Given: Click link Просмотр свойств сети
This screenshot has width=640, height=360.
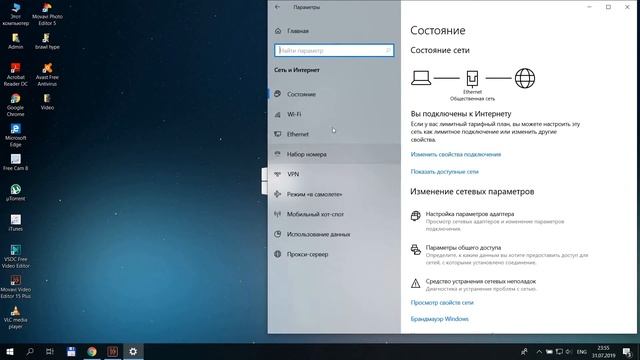Looking at the screenshot, I should point(442,303).
